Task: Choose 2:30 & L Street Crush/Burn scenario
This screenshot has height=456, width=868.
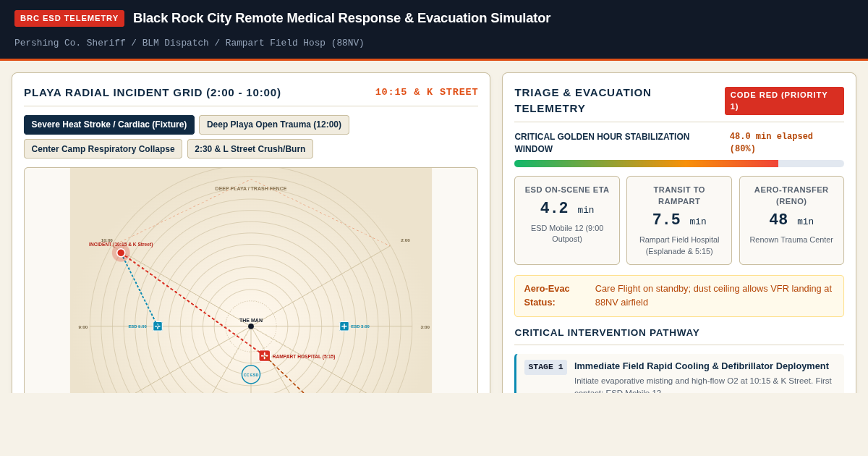Action: pos(250,149)
